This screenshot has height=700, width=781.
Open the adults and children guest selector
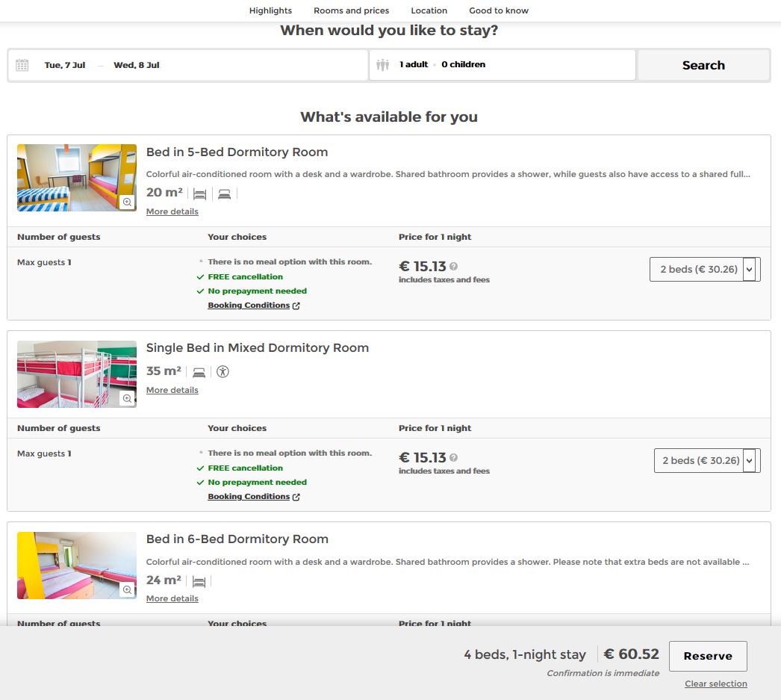[x=502, y=65]
